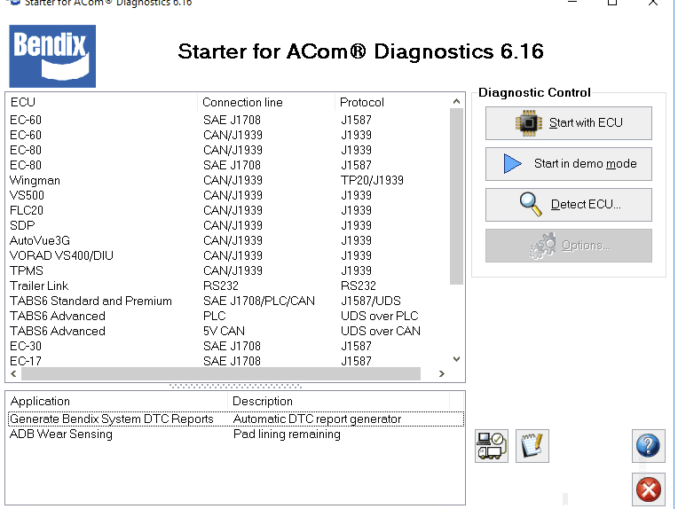Open Detect ECU dialog
This screenshot has width=678, height=509.
click(568, 205)
